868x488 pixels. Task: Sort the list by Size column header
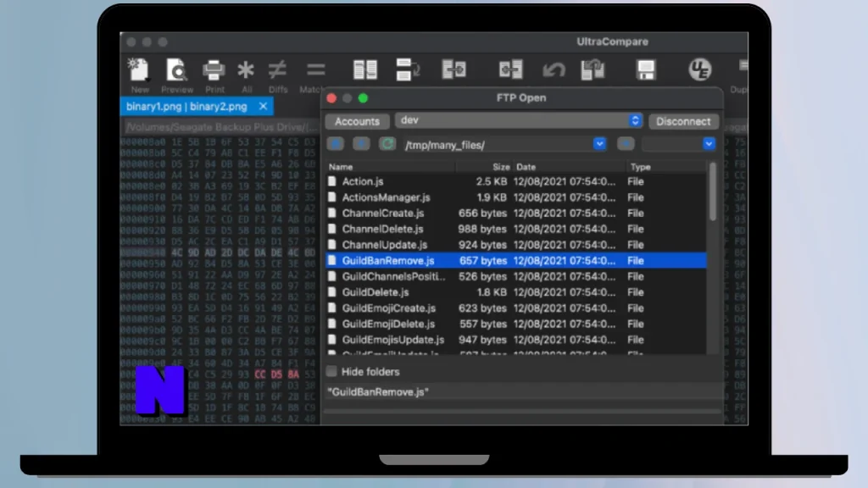[483, 167]
